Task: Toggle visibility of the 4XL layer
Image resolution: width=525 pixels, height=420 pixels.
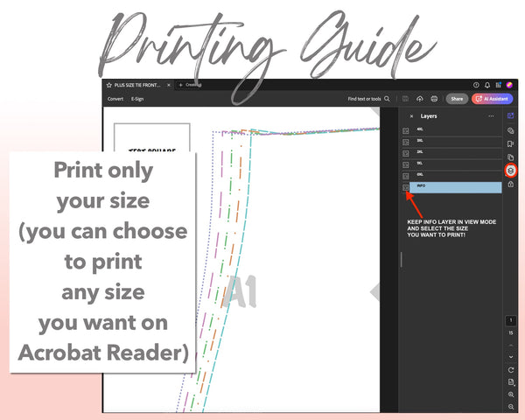Action: click(406, 130)
